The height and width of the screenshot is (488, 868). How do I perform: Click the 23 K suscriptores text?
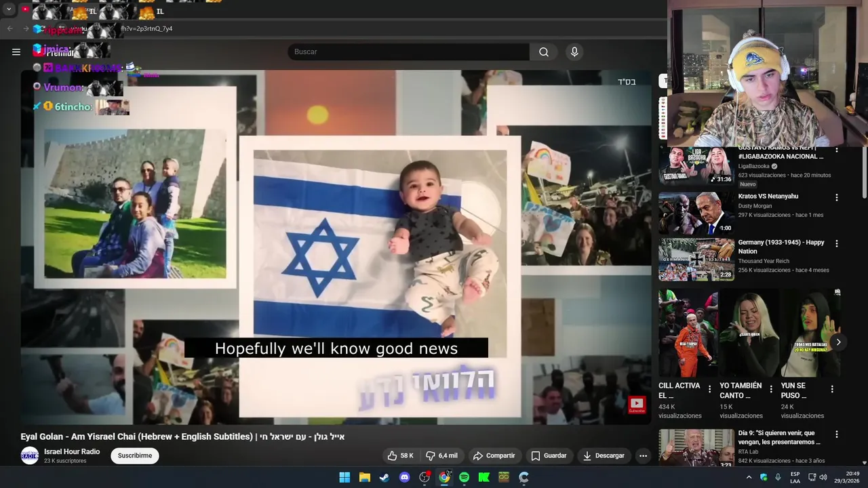point(65,461)
